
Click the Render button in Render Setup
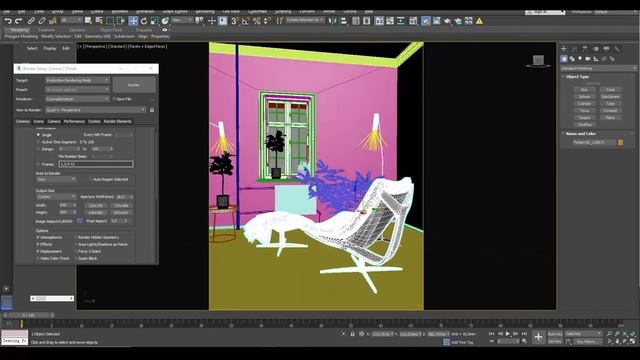(134, 85)
